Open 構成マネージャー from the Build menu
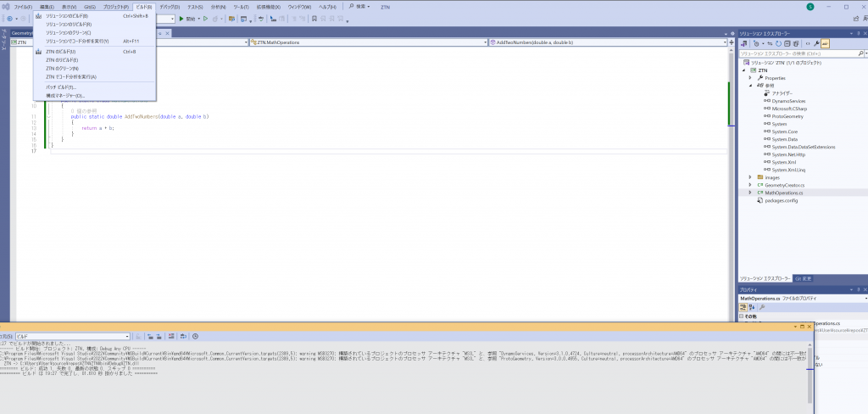 65,95
